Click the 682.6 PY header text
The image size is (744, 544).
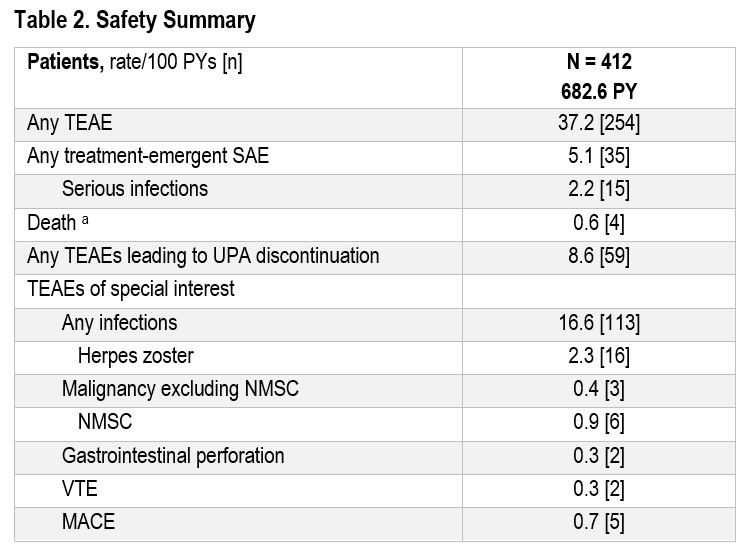[x=599, y=90]
